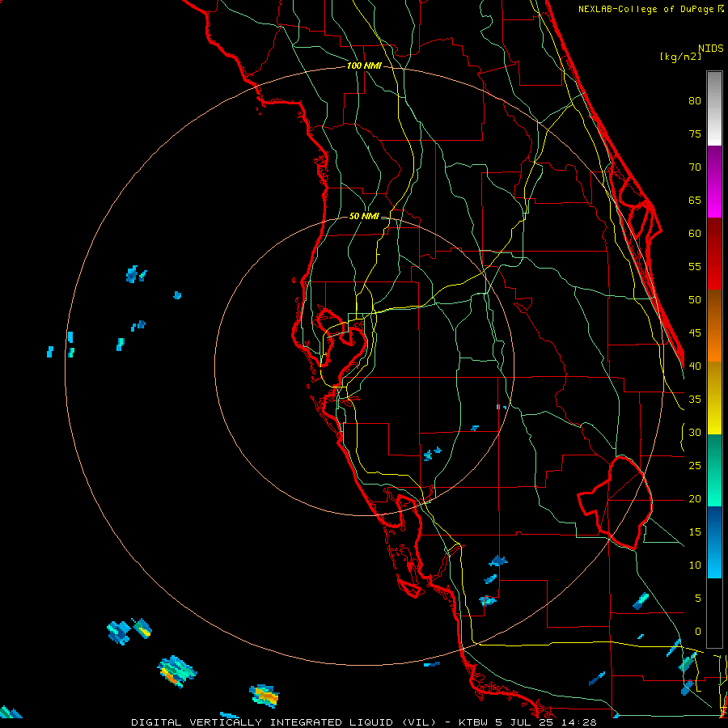Click the NIDS label above the legend
This screenshot has width=728, height=728.
[x=711, y=49]
